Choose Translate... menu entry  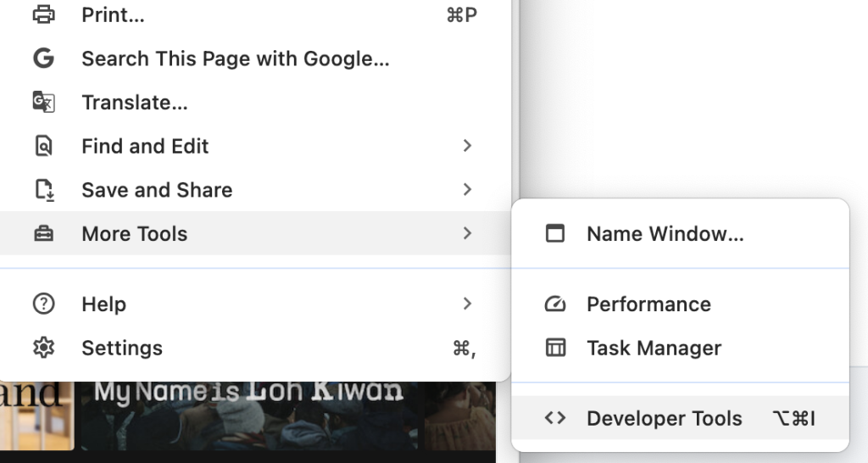[254, 102]
